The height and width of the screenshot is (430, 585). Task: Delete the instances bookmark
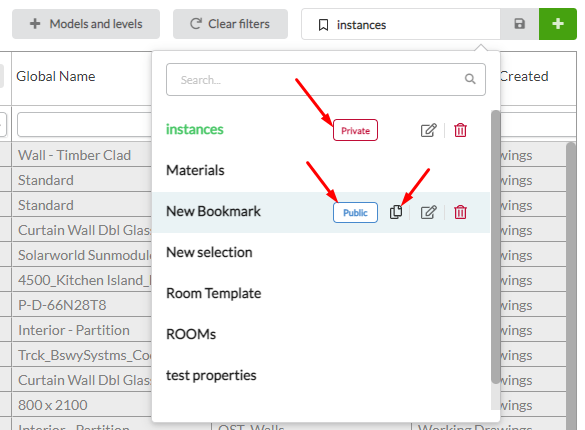460,130
